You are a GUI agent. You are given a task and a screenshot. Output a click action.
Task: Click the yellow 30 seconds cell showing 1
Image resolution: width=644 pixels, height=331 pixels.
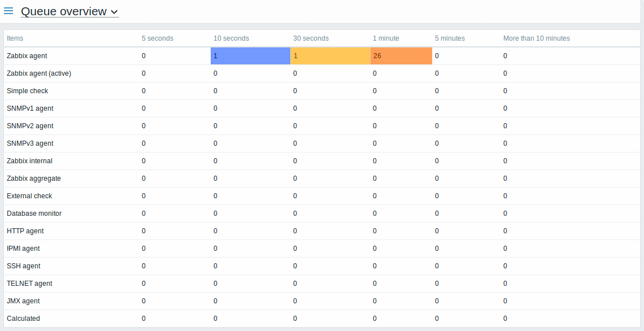[330, 56]
